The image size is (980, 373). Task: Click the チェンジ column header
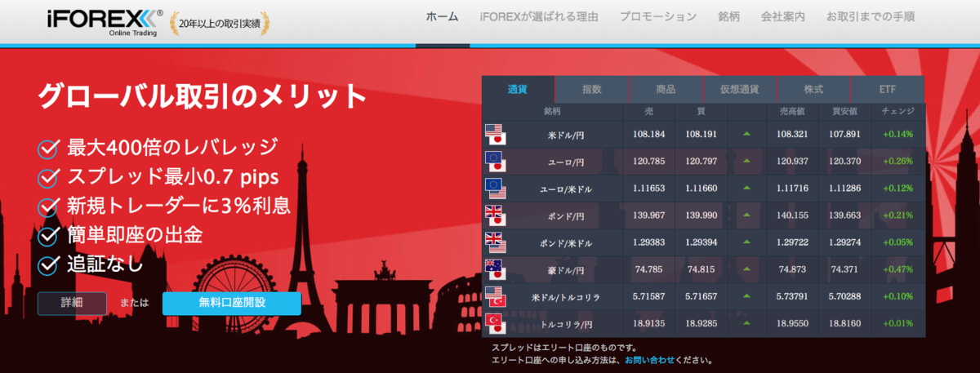pos(898,111)
